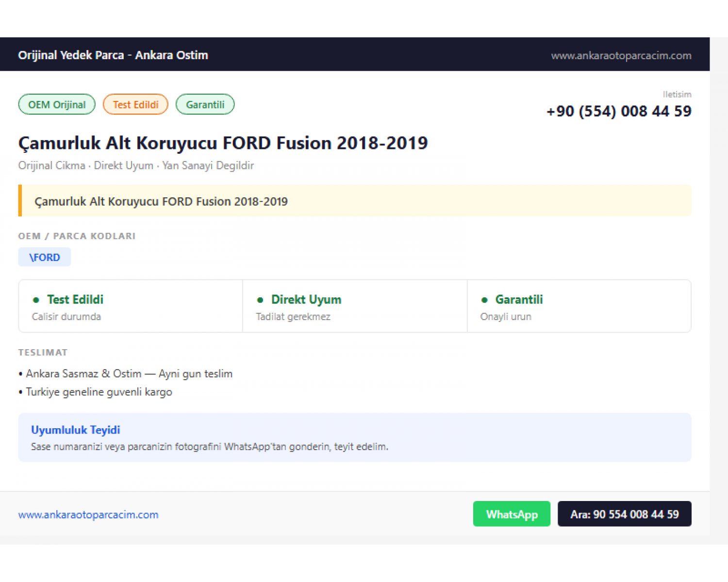
Task: Click Orijinal Yedek Parca - Ankara Ostim title
Action: tap(113, 55)
